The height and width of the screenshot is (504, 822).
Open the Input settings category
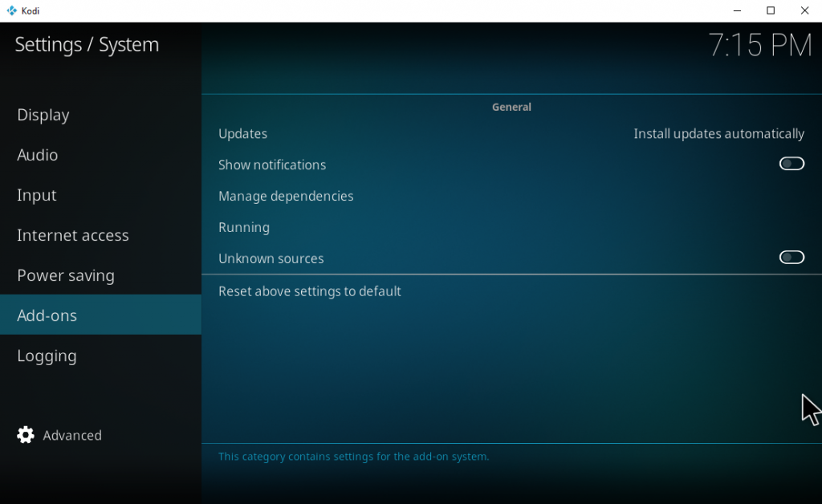pyautogui.click(x=36, y=195)
